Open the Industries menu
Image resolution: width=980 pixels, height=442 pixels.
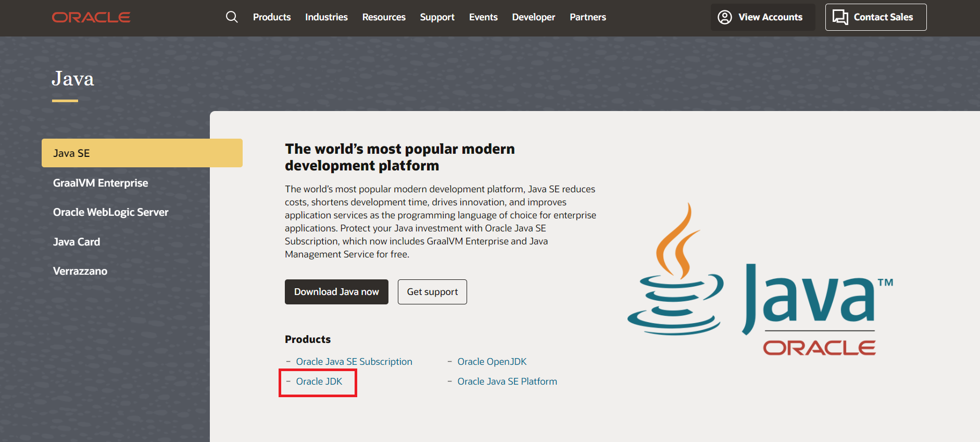[x=326, y=17]
